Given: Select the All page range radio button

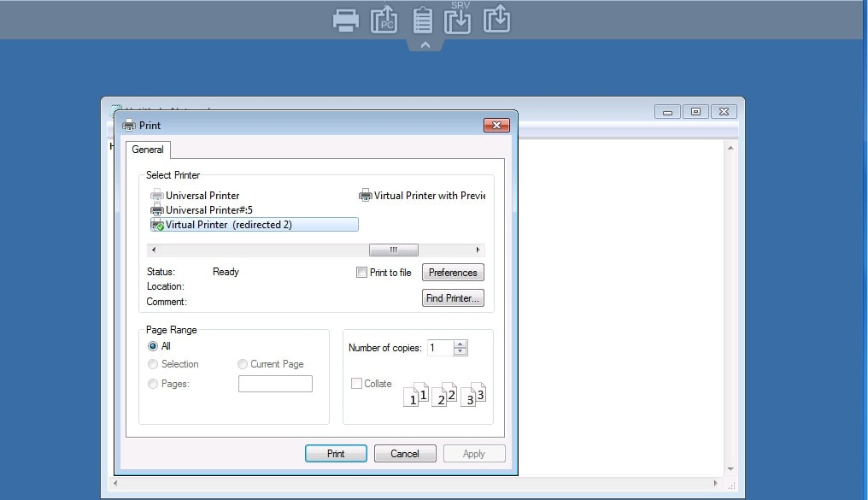Looking at the screenshot, I should coord(153,346).
